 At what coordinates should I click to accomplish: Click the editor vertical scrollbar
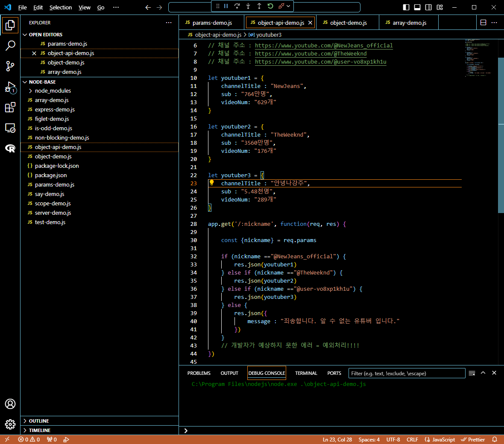pos(501,135)
